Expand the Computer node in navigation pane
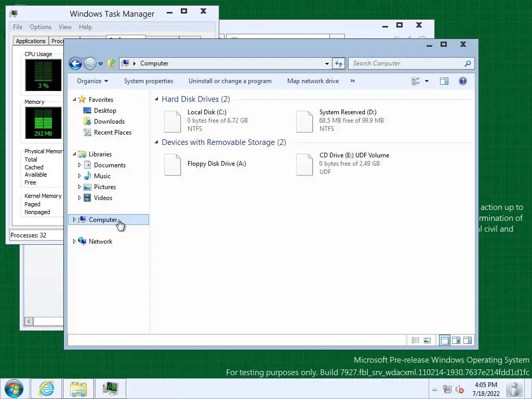This screenshot has width=532, height=399. 74,220
